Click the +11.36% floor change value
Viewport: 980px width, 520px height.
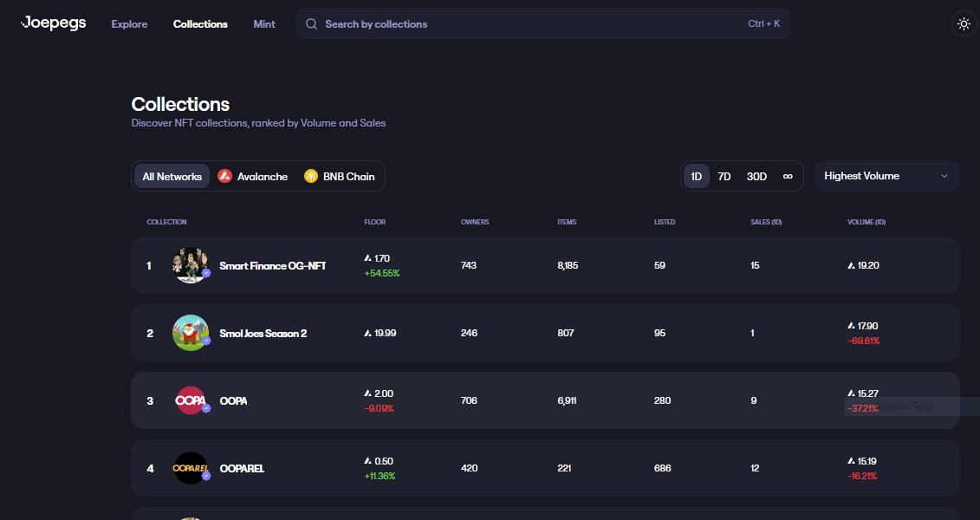380,476
